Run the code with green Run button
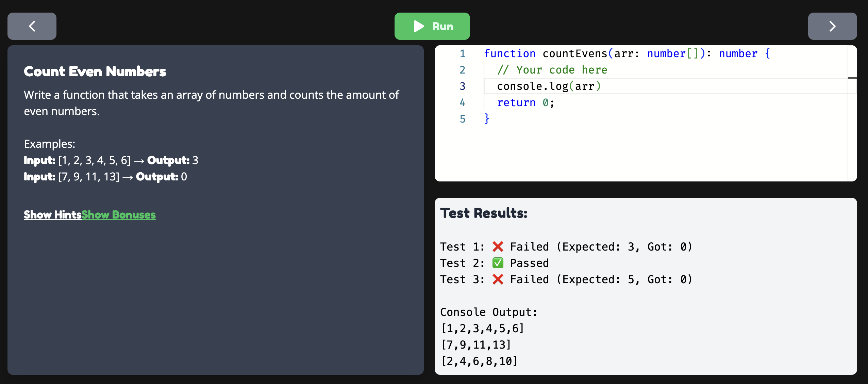868x384 pixels. point(432,26)
